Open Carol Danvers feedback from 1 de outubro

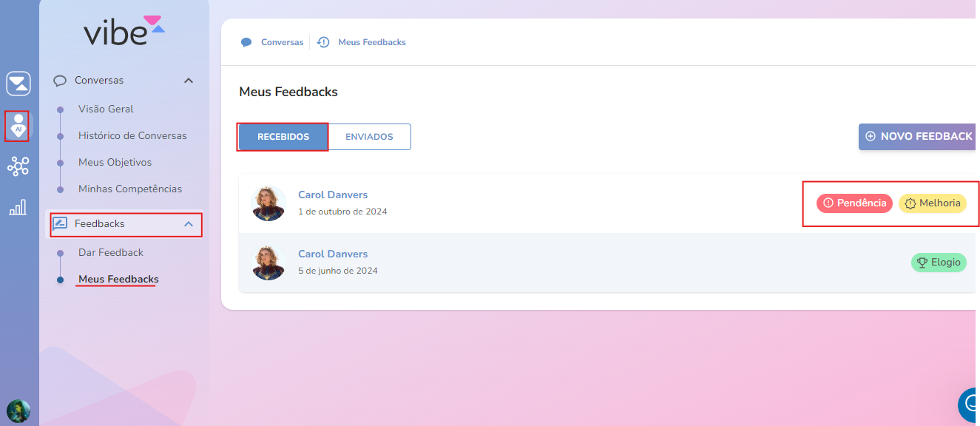click(608, 203)
